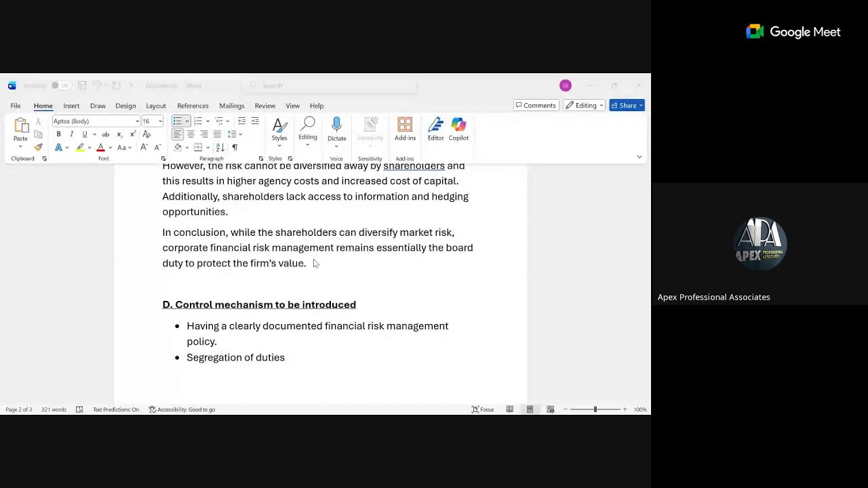Switch to Read Mode view icon
Screen dimensions: 868x488
tap(509, 409)
